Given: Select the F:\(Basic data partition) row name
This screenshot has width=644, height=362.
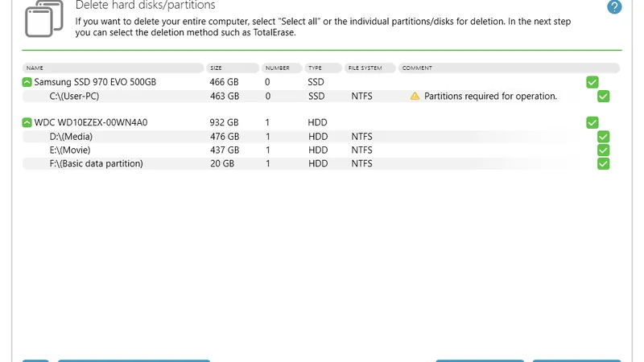Looking at the screenshot, I should pyautogui.click(x=96, y=164).
